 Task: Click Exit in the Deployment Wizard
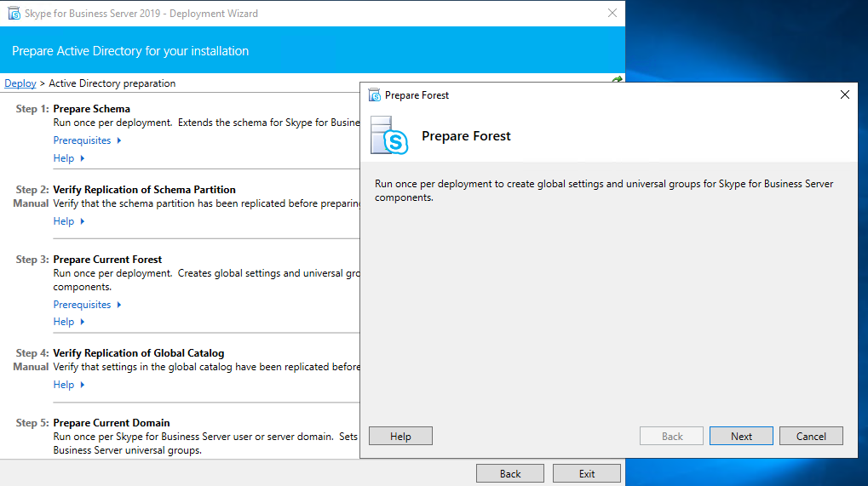point(586,473)
